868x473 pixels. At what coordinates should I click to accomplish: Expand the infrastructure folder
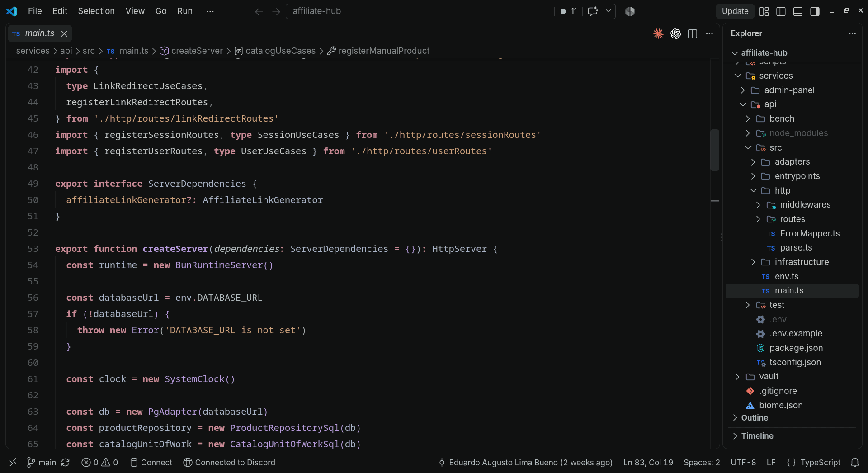tap(753, 262)
